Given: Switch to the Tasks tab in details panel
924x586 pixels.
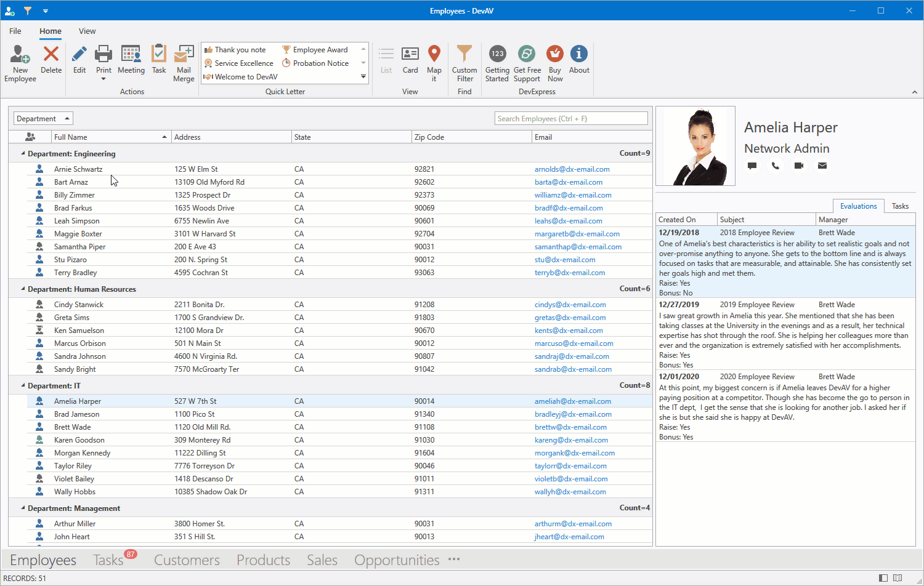Looking at the screenshot, I should pyautogui.click(x=900, y=206).
